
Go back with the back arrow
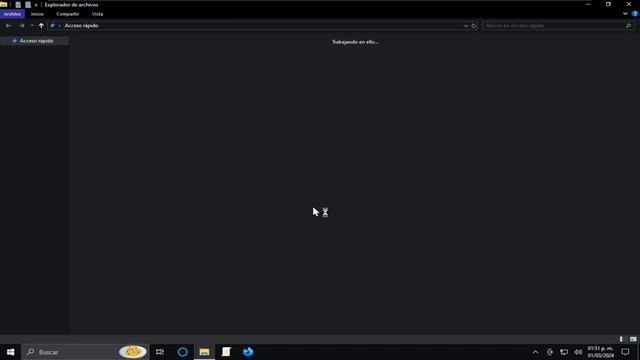(x=9, y=26)
